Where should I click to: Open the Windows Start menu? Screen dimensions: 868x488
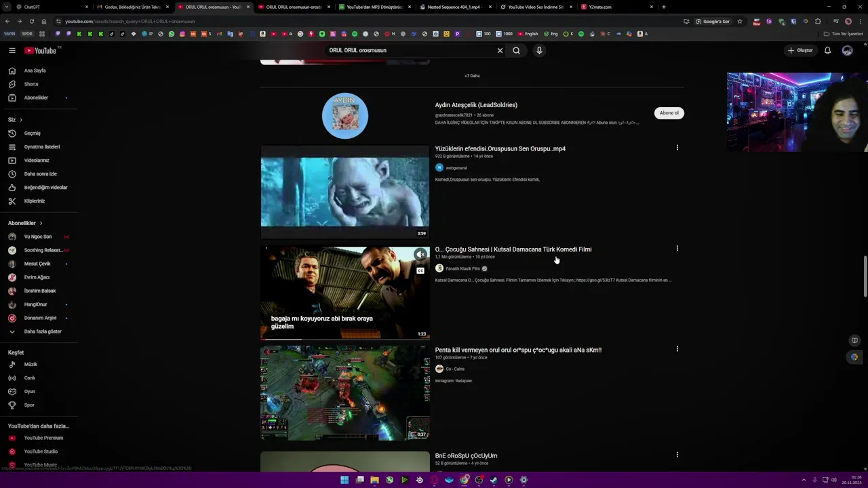click(344, 480)
